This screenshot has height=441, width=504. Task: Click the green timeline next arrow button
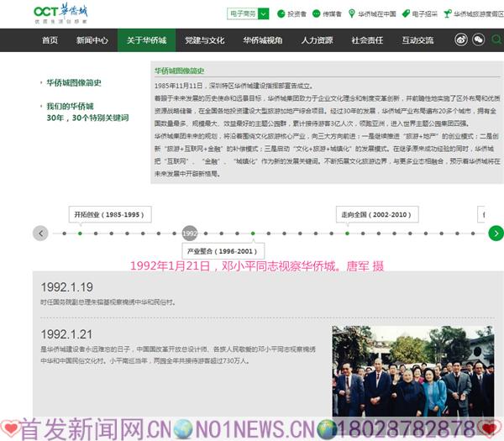tap(496, 234)
